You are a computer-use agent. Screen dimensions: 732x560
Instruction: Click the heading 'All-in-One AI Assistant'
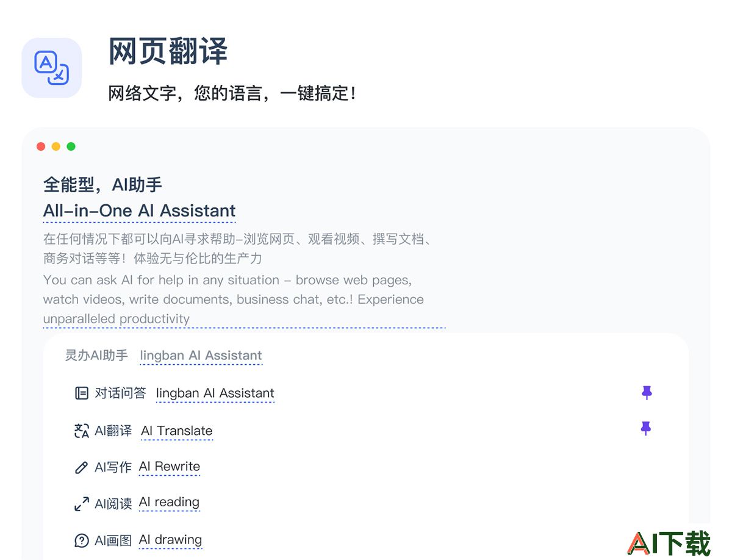click(x=139, y=211)
